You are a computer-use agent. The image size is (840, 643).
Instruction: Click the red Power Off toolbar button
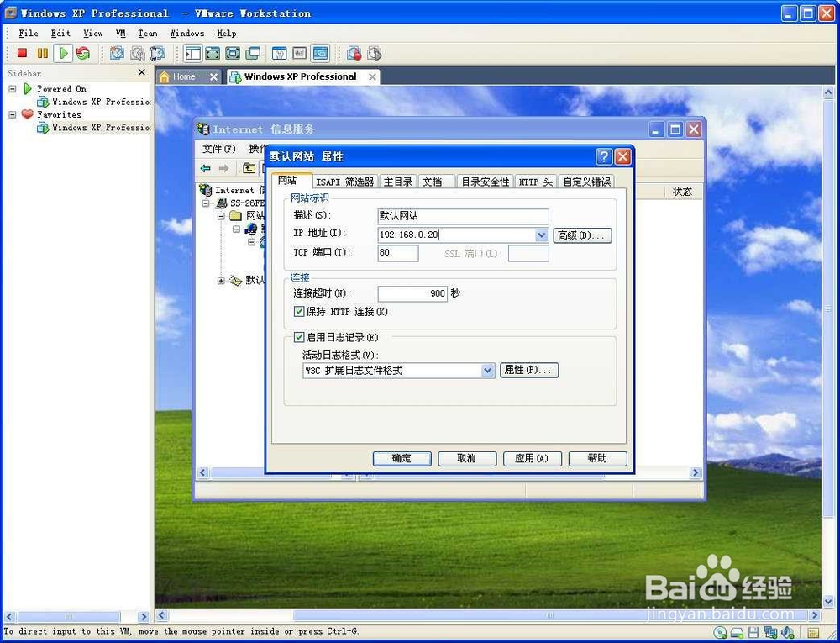click(22, 52)
